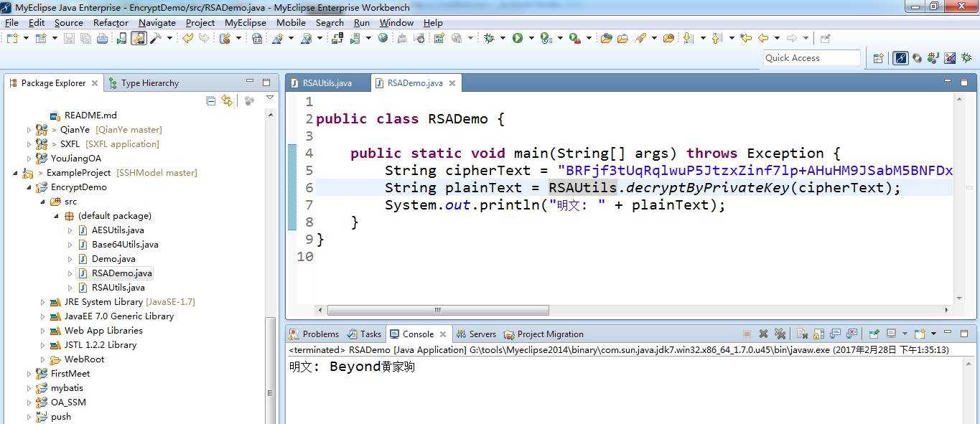Toggle Link with Editor in Package Explorer
The image size is (980, 424).
(x=227, y=100)
